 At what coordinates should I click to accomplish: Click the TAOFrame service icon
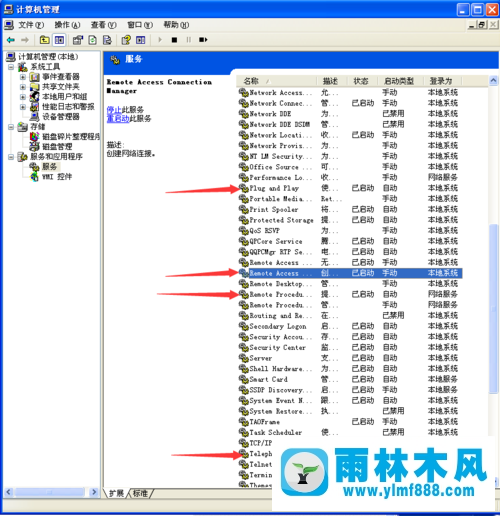click(x=243, y=422)
